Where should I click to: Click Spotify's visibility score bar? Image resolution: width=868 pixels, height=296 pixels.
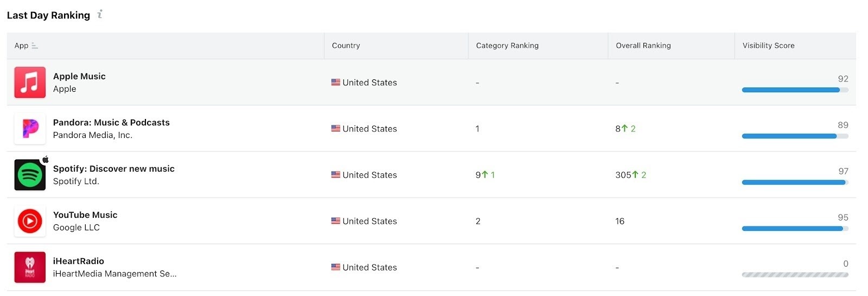tap(794, 182)
